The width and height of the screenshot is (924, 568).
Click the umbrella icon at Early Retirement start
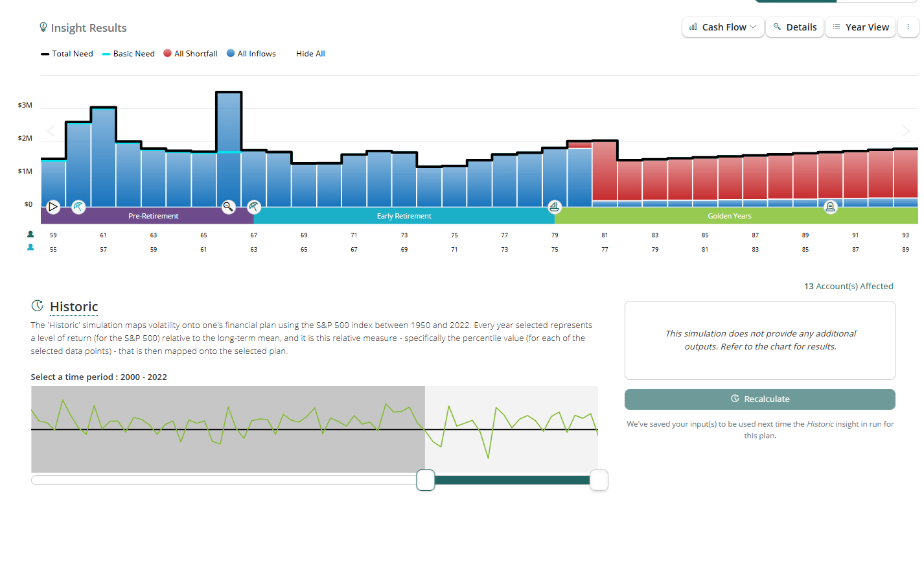click(x=254, y=207)
